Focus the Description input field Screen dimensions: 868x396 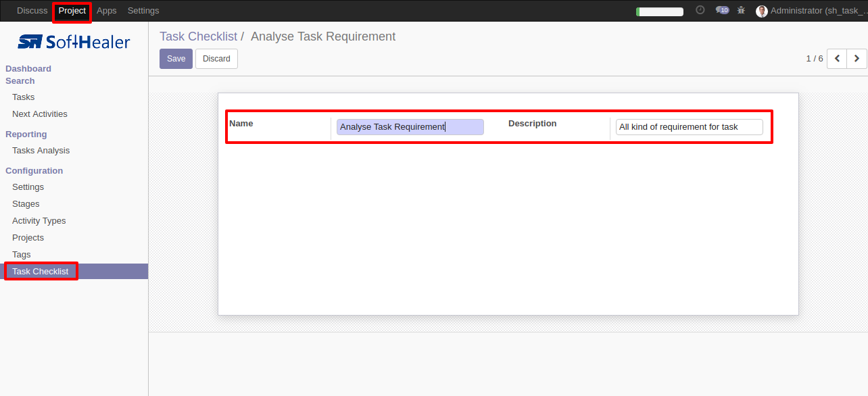click(690, 127)
